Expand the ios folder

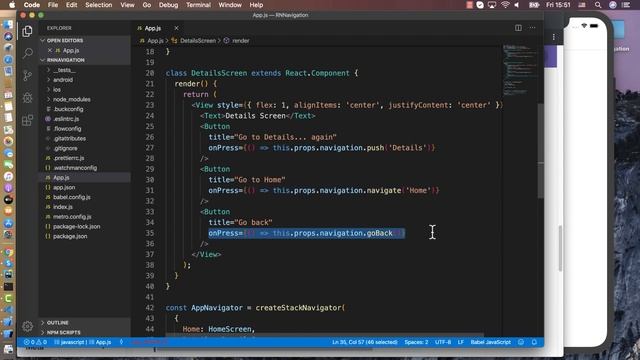tap(57, 90)
